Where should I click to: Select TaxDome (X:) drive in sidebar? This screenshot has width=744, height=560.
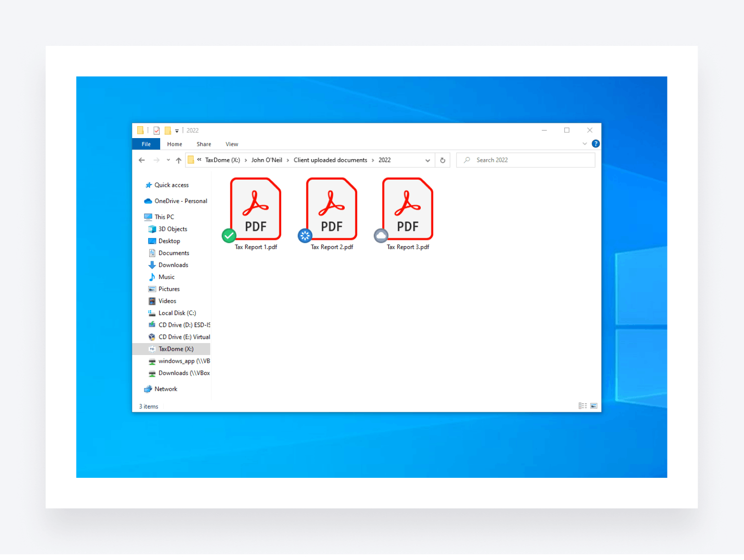coord(175,349)
